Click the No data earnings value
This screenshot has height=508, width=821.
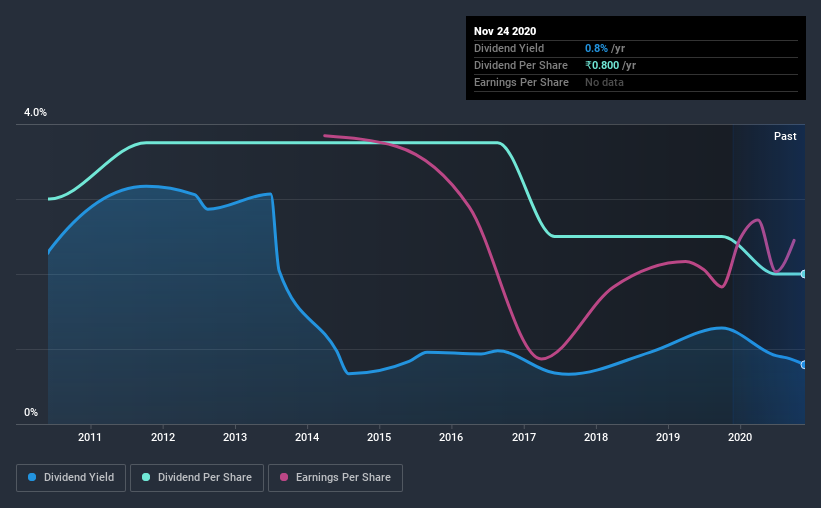click(604, 82)
